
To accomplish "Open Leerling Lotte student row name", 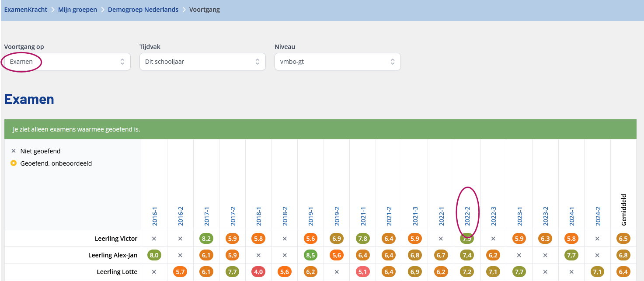I will coord(117,272).
